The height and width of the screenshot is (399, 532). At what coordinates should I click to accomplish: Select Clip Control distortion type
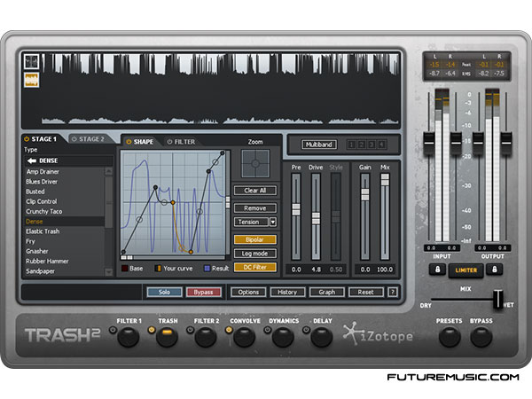tap(64, 201)
